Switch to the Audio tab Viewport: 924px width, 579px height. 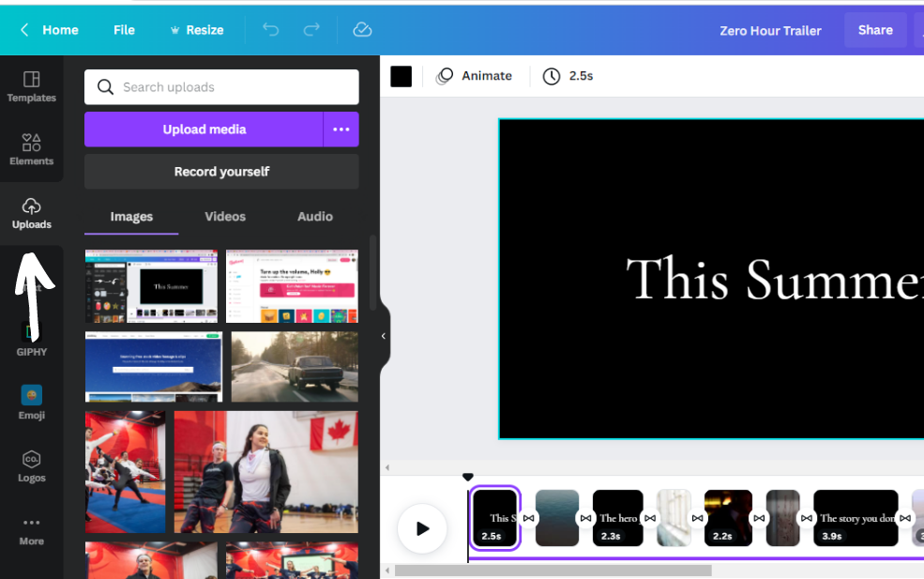pyautogui.click(x=315, y=217)
